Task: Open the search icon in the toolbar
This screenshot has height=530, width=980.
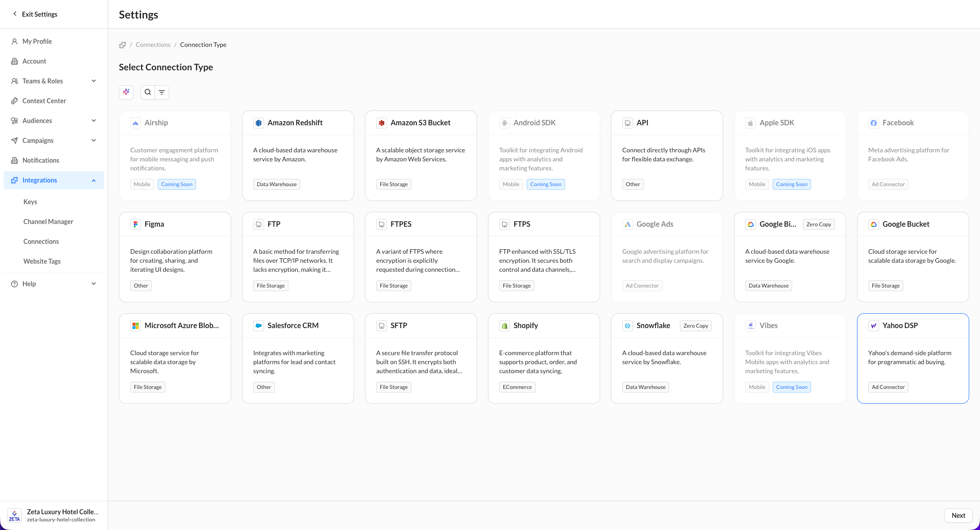Action: click(148, 92)
